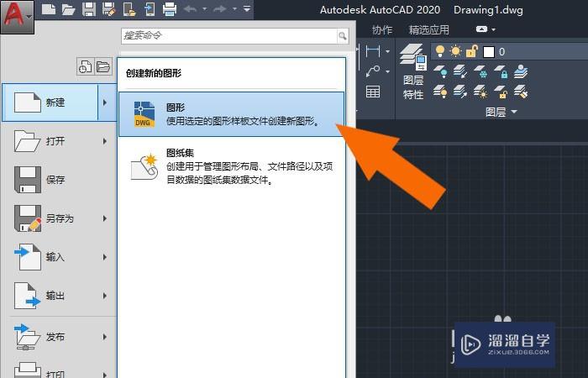Select 新建 in the application menu

coord(50,102)
